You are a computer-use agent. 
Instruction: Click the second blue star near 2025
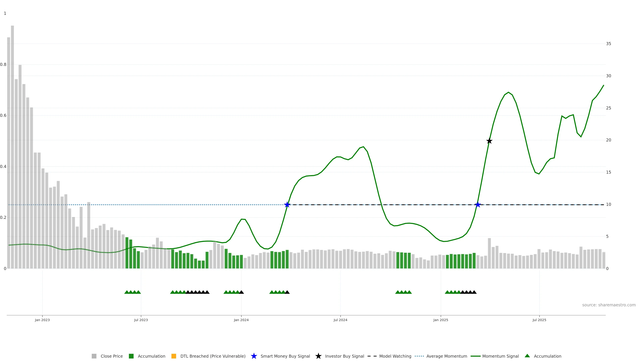478,205
